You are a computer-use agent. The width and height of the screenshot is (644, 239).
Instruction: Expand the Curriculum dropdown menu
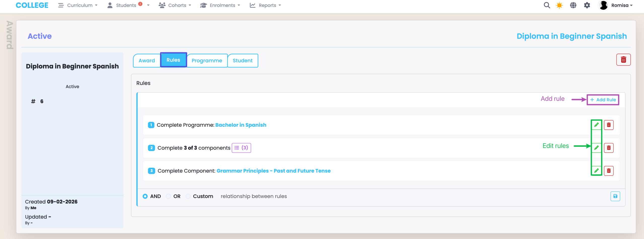(x=78, y=5)
